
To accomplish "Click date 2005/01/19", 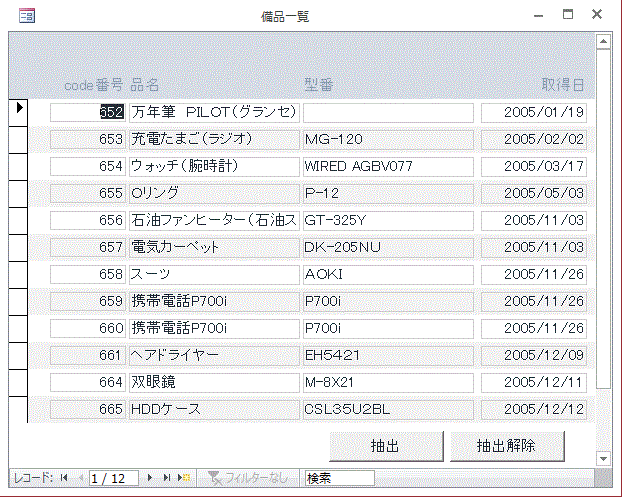I will 534,112.
